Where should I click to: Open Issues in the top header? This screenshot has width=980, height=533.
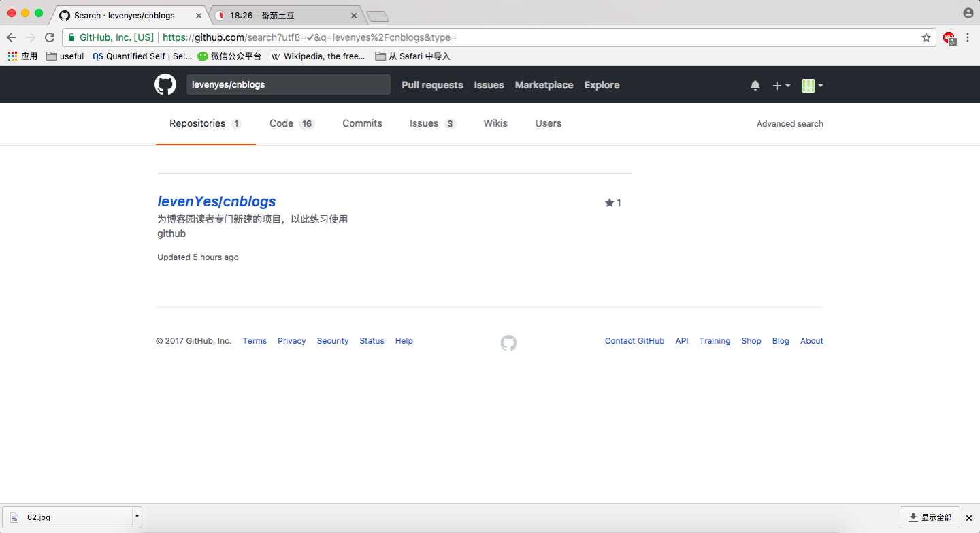489,85
